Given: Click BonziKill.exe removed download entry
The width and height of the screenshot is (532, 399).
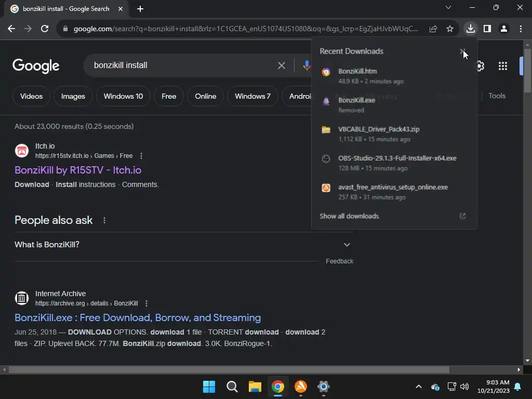Looking at the screenshot, I should pyautogui.click(x=394, y=105).
